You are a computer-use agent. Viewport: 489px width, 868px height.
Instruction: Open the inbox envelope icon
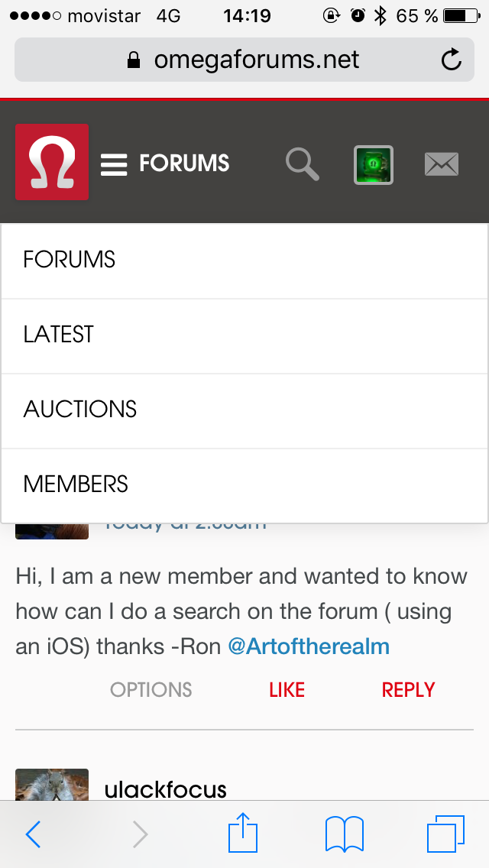tap(442, 164)
